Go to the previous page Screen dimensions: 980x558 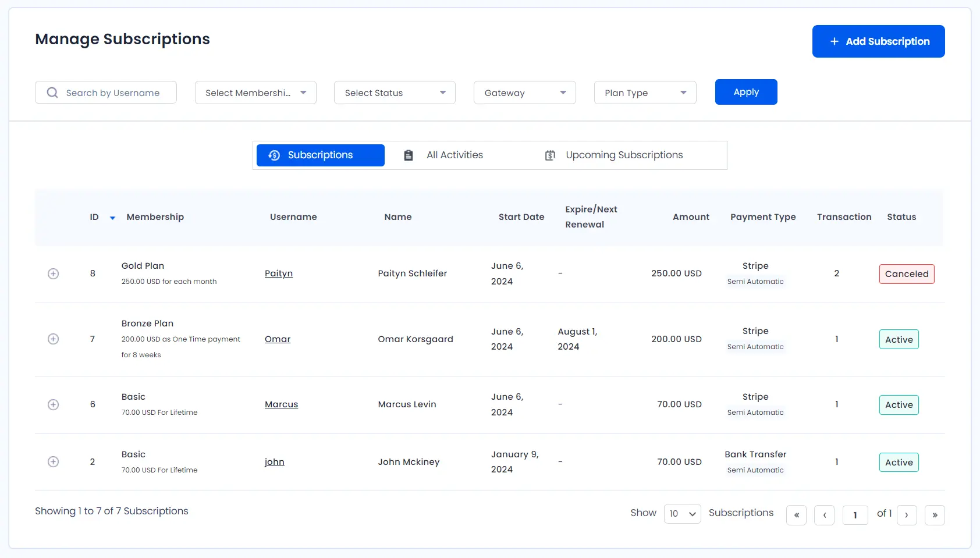[x=824, y=515]
